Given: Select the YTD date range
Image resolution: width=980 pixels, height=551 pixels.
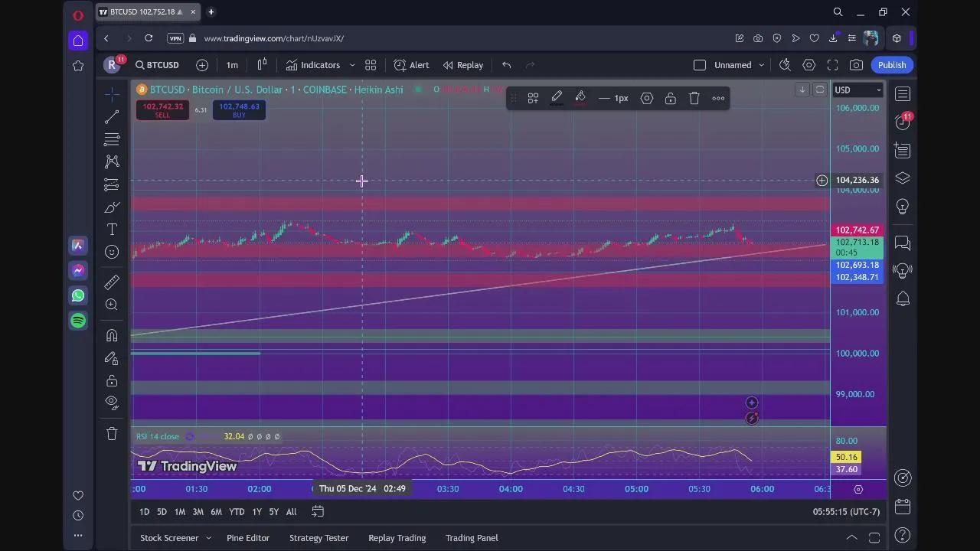Looking at the screenshot, I should click(x=237, y=512).
